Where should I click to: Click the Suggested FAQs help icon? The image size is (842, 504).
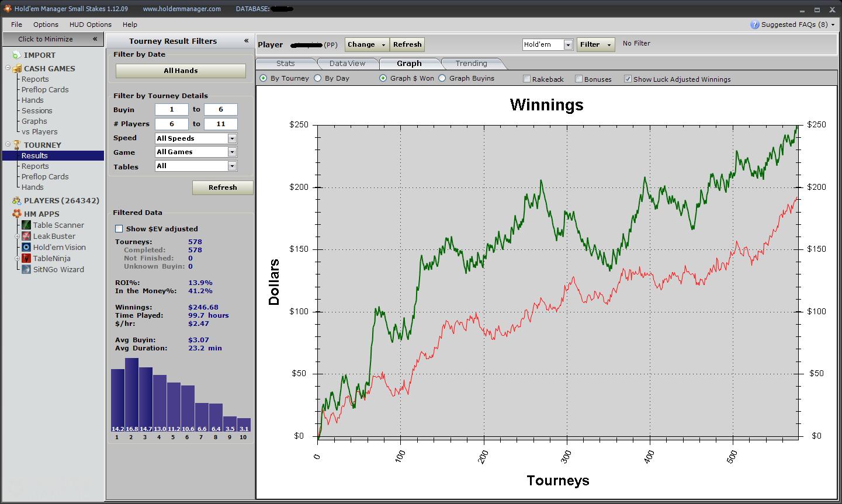(x=755, y=25)
